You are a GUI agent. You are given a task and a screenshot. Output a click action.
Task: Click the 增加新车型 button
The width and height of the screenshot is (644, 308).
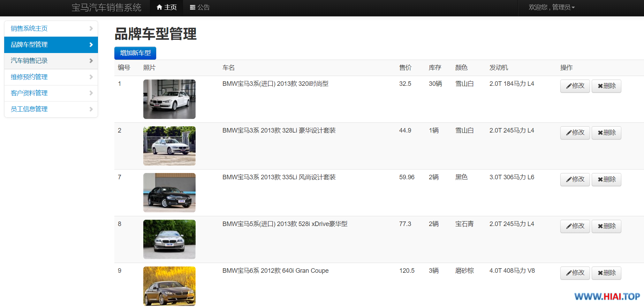point(135,53)
